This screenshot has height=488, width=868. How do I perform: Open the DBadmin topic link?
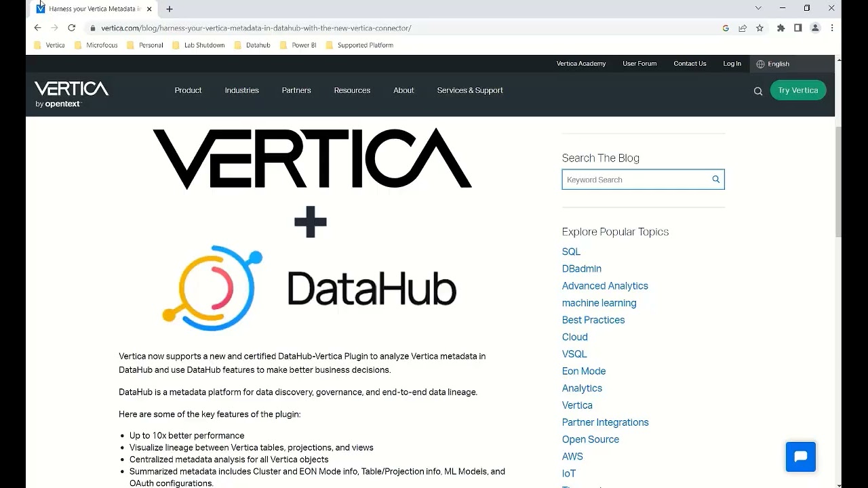click(x=582, y=268)
